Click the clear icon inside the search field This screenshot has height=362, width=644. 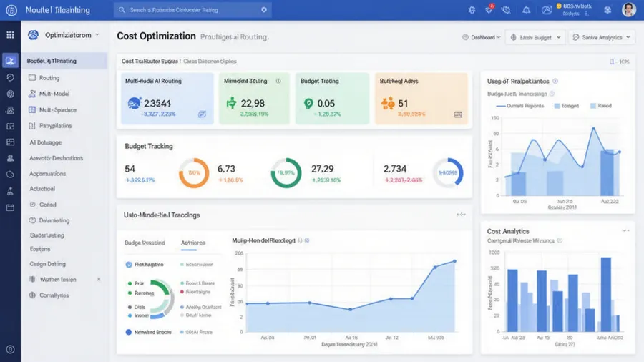tap(263, 10)
